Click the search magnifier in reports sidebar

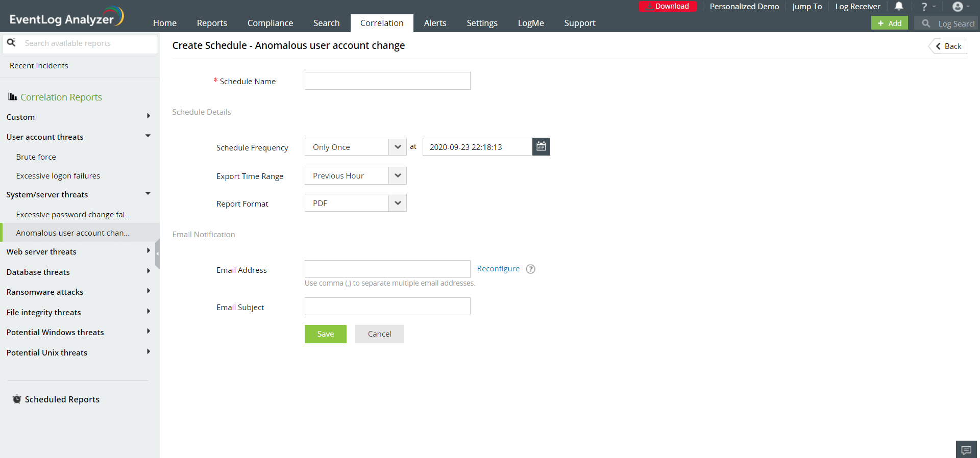(x=11, y=42)
